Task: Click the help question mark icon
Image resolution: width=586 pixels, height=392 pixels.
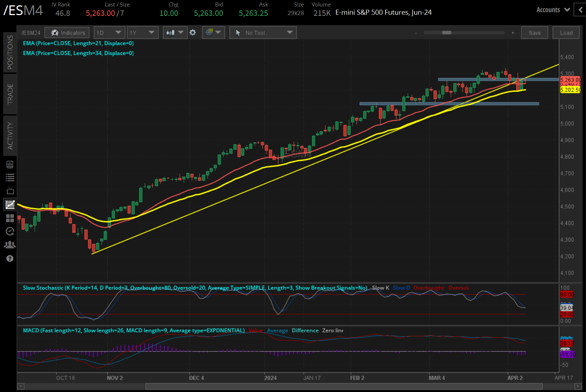Action: click(x=10, y=258)
